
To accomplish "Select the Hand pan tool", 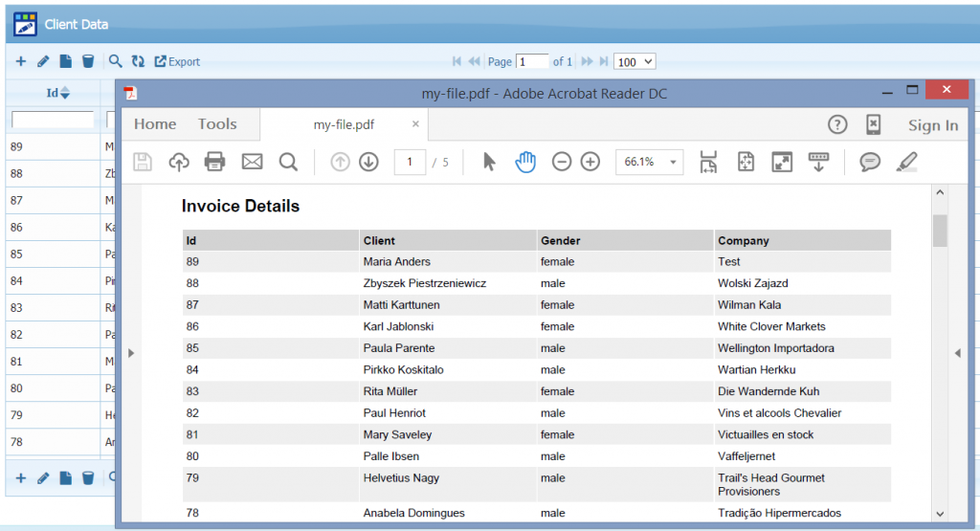I will [x=525, y=162].
